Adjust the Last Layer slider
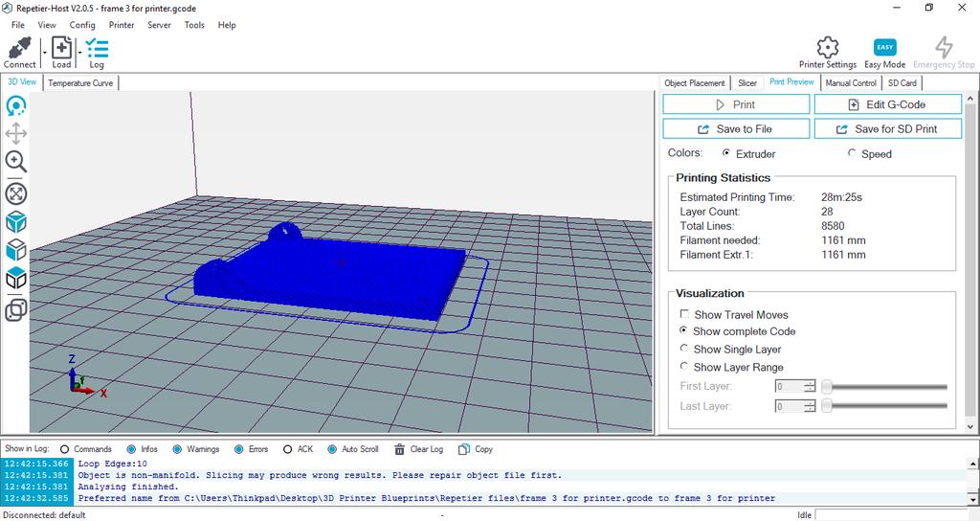980x521 pixels. click(884, 406)
